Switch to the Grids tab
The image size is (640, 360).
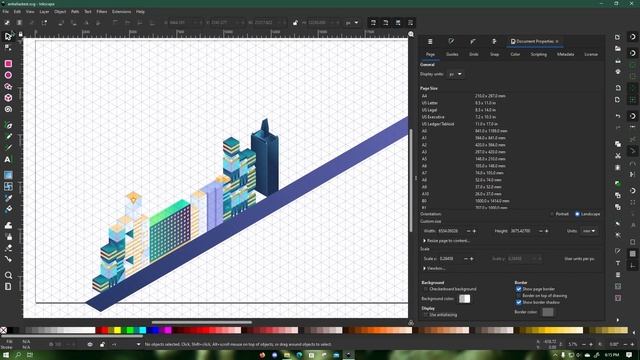coord(473,54)
